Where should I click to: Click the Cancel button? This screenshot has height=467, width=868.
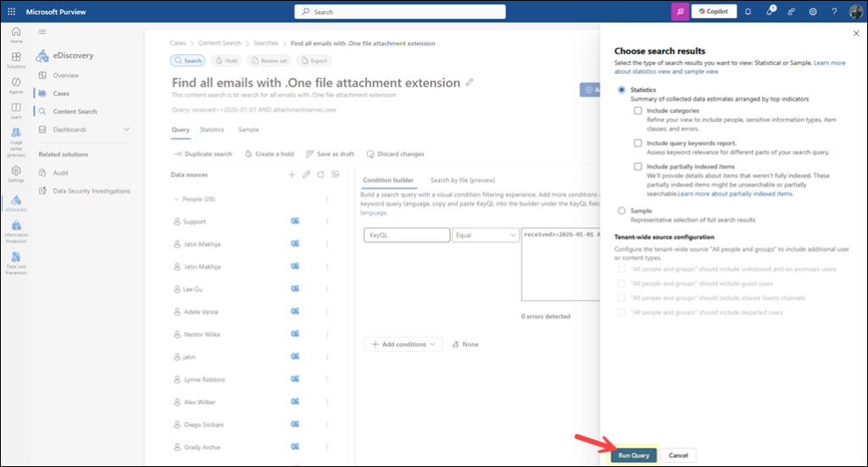click(678, 455)
